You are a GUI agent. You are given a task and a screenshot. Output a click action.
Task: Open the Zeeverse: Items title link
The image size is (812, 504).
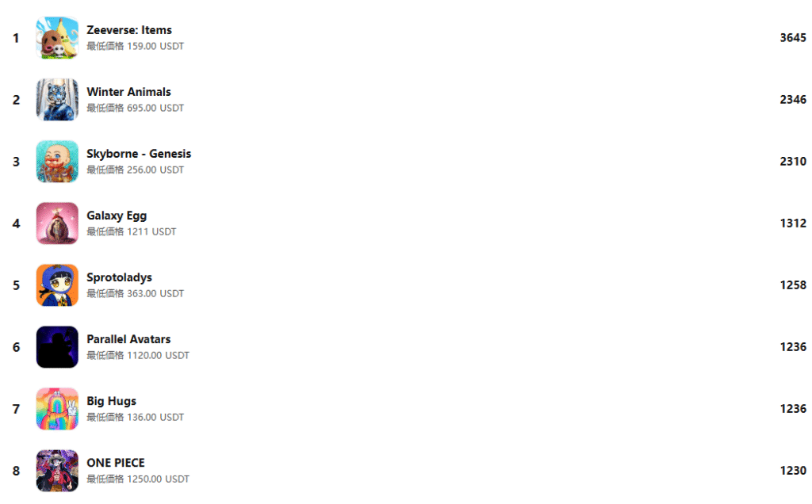tap(129, 30)
